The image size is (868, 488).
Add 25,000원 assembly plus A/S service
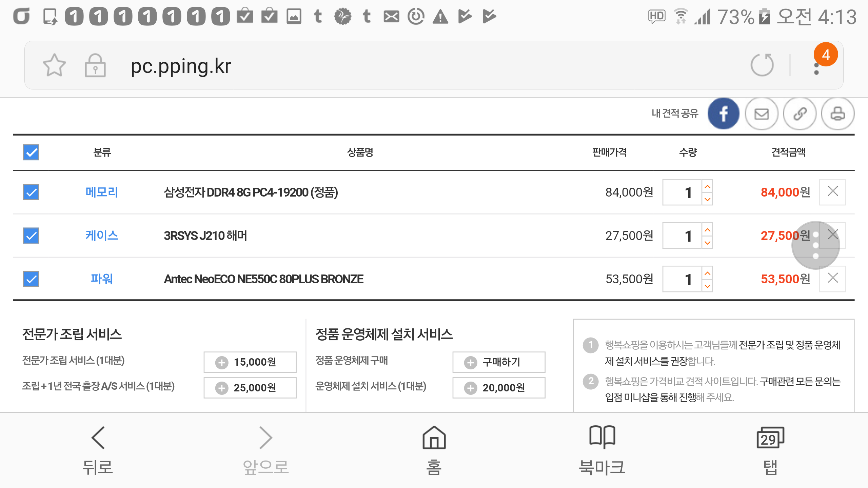[x=250, y=388]
